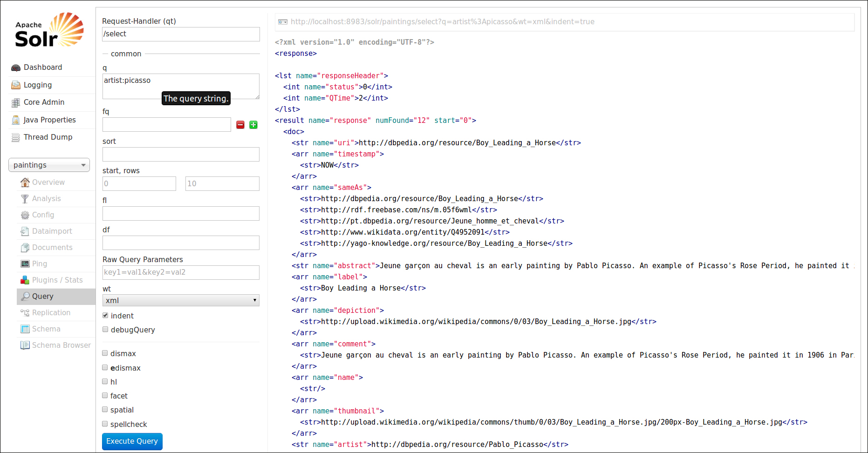Enable the debugQuery checkbox

point(105,329)
